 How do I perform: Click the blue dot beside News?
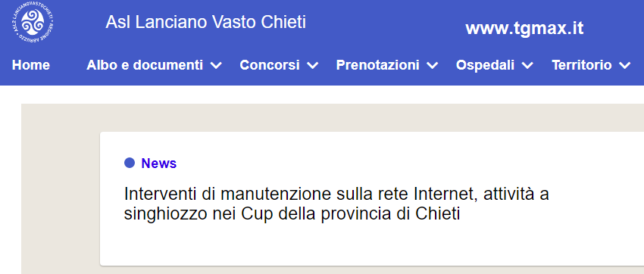[x=130, y=163]
